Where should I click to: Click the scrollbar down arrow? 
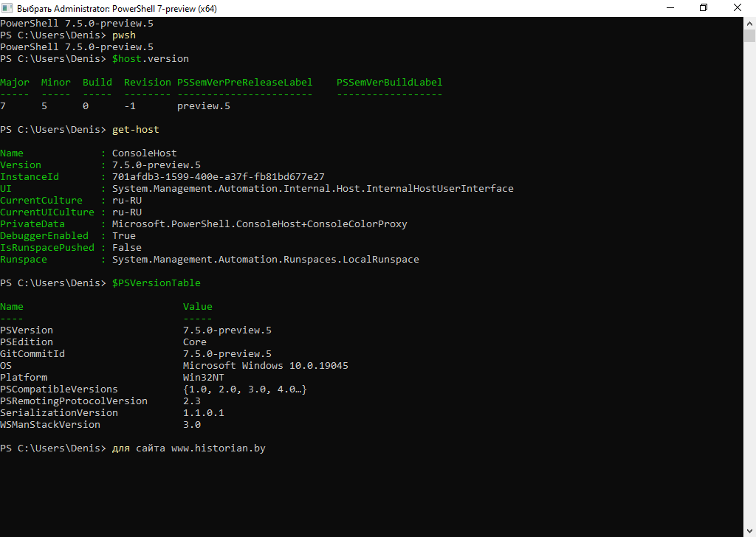pyautogui.click(x=749, y=531)
